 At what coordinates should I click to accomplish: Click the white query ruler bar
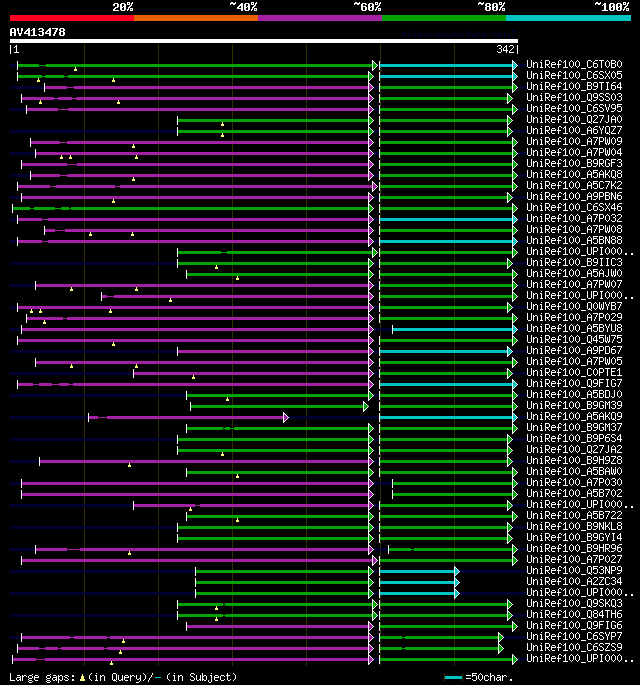click(x=264, y=41)
